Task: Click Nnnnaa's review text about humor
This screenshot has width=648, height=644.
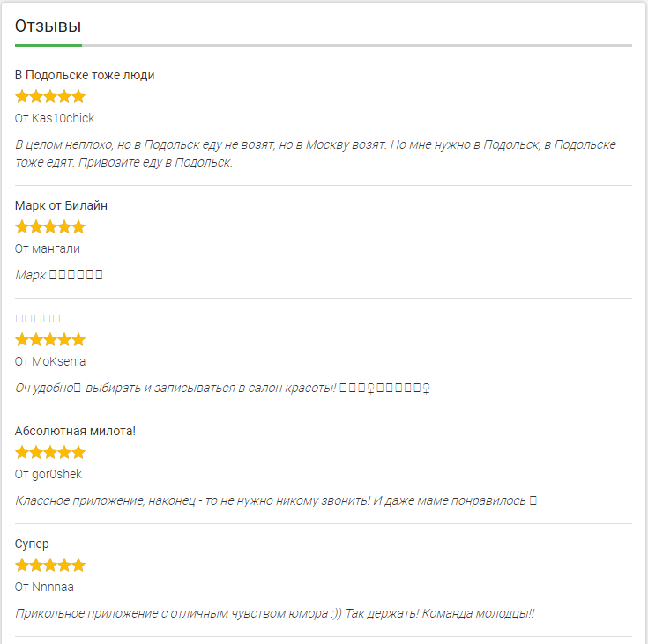Action: pyautogui.click(x=275, y=613)
